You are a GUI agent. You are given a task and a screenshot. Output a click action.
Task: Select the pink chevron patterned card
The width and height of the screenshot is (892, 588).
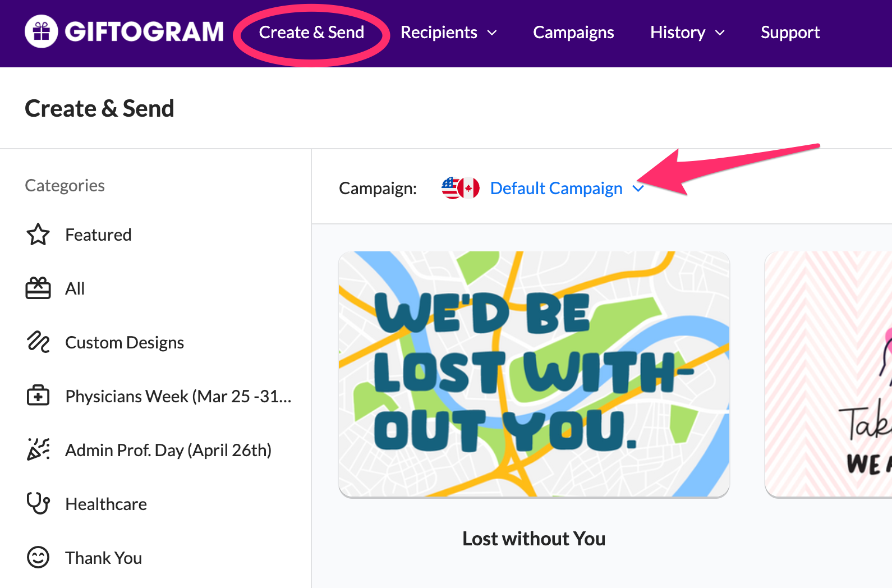click(x=828, y=374)
